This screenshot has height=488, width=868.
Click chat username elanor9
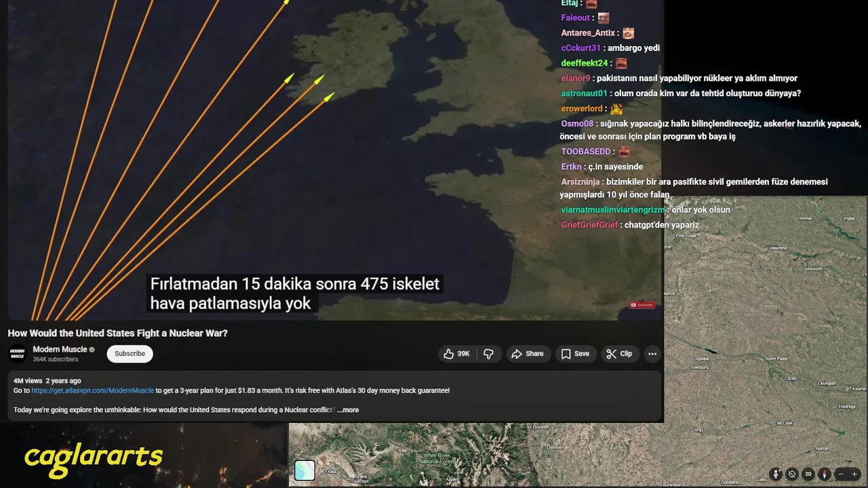pos(576,79)
